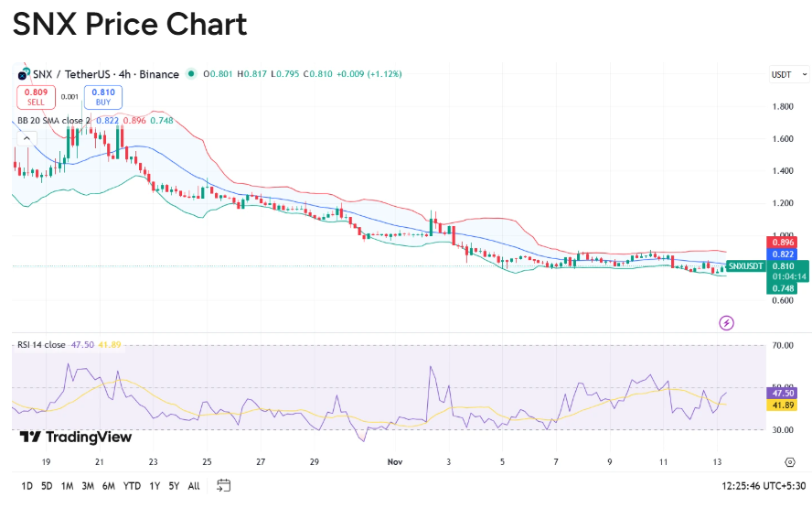Open chart settings gear icon
812x508 pixels.
789,461
